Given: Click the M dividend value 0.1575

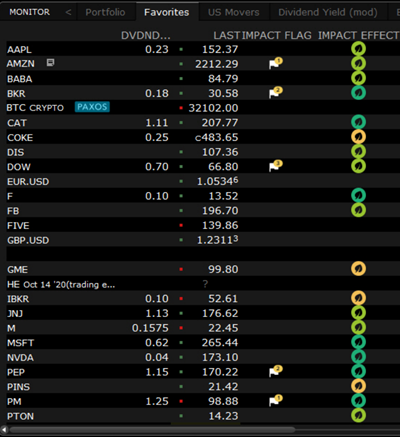Looking at the screenshot, I should point(150,328).
